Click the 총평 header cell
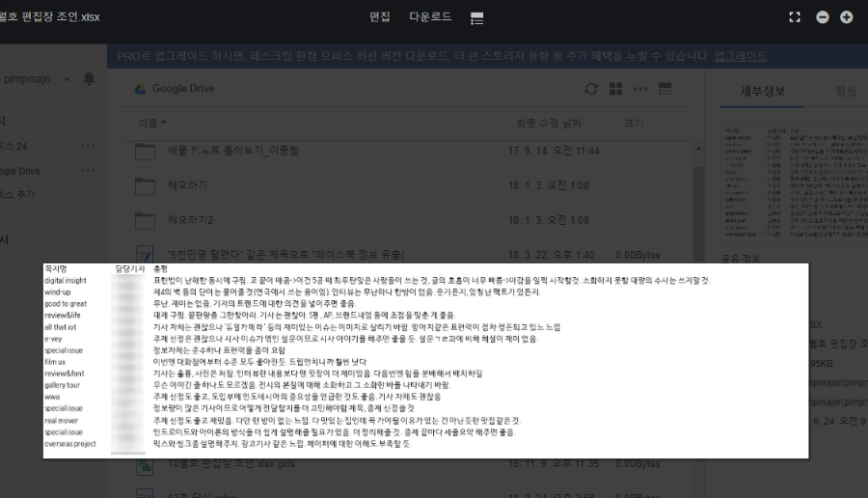 [160, 268]
